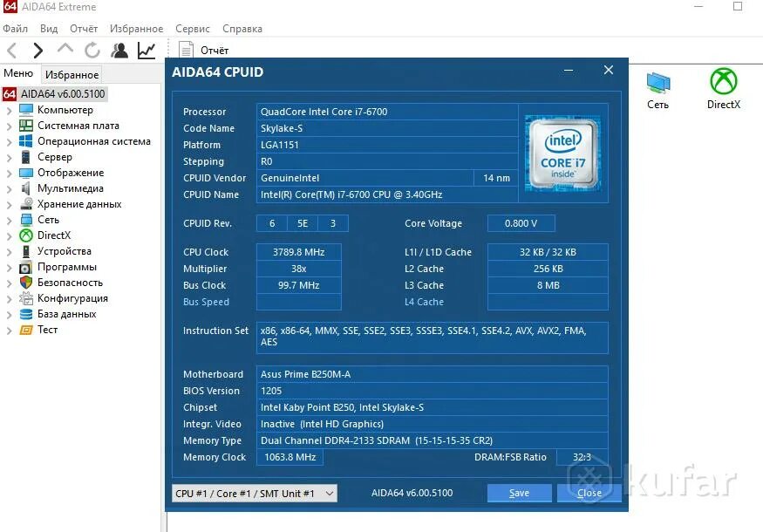Click the CPU Clock 3789.8 MHz value
This screenshot has height=532, width=763.
pos(299,252)
